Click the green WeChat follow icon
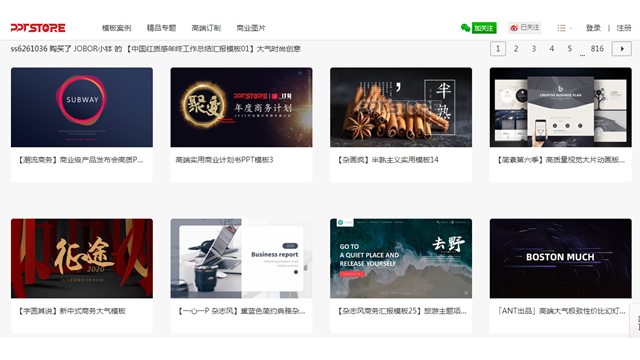The height and width of the screenshot is (360, 640). 478,28
